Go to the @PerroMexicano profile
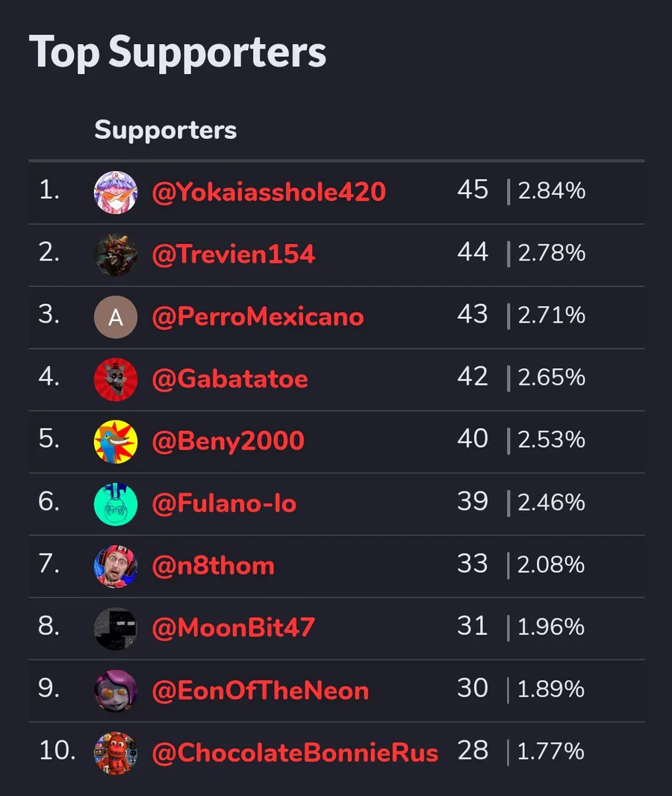 click(x=258, y=317)
